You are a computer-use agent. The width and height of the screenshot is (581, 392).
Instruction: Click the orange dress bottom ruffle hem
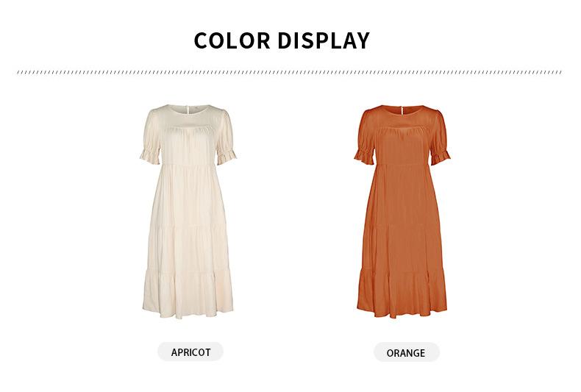click(402, 296)
